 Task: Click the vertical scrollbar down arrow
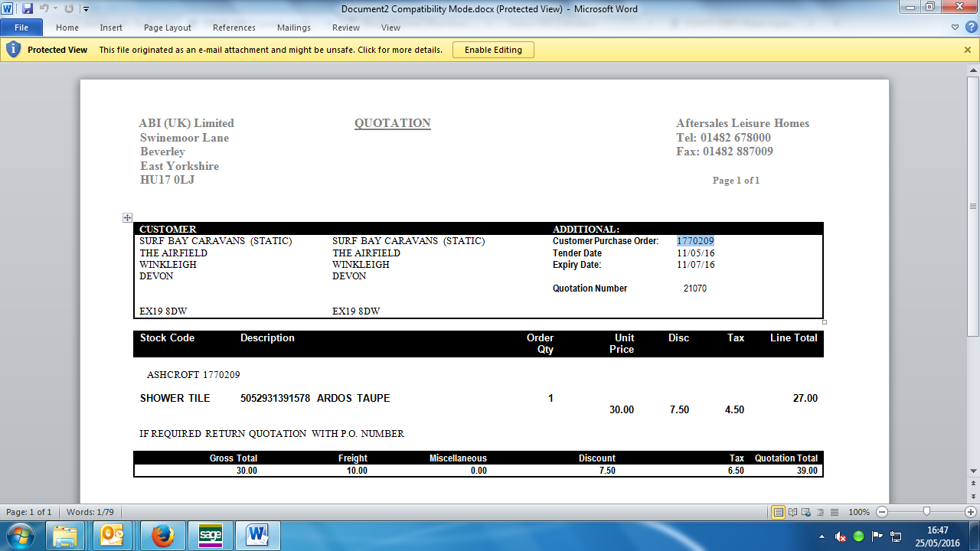[973, 471]
